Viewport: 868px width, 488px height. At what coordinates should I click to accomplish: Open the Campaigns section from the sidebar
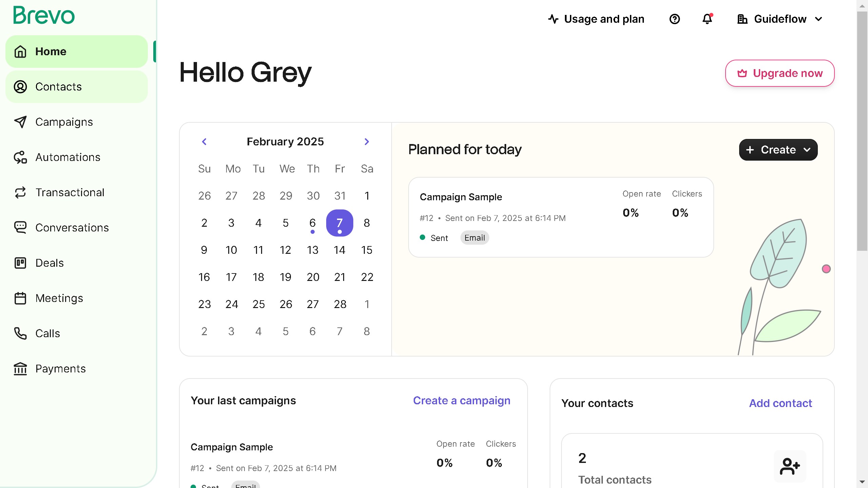tap(64, 122)
